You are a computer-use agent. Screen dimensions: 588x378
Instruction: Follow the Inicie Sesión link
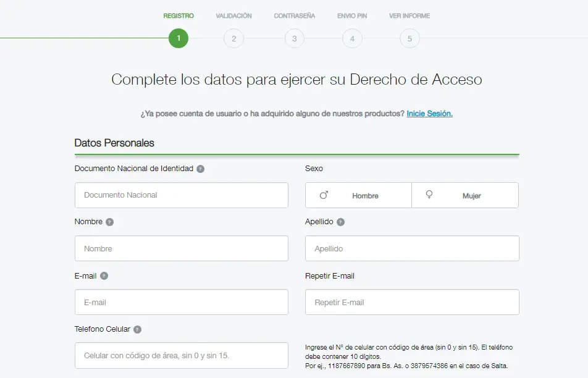click(x=430, y=114)
